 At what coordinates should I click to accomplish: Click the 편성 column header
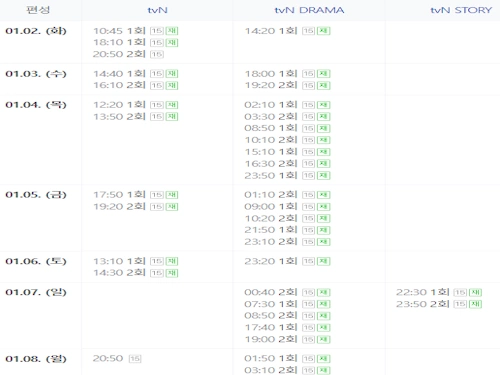coord(38,10)
